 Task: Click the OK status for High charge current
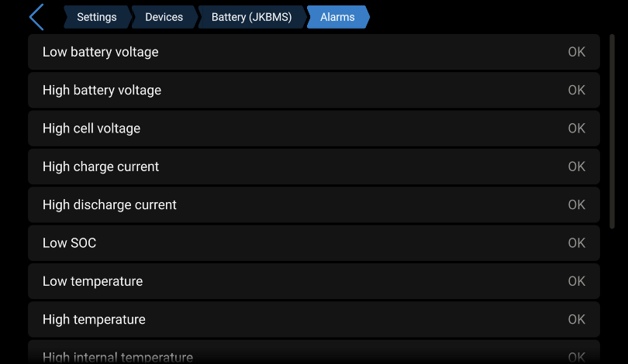pyautogui.click(x=577, y=167)
